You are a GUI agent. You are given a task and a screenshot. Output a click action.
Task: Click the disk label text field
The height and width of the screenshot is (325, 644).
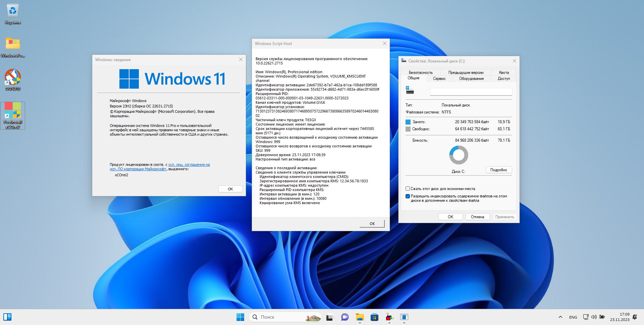click(x=471, y=92)
